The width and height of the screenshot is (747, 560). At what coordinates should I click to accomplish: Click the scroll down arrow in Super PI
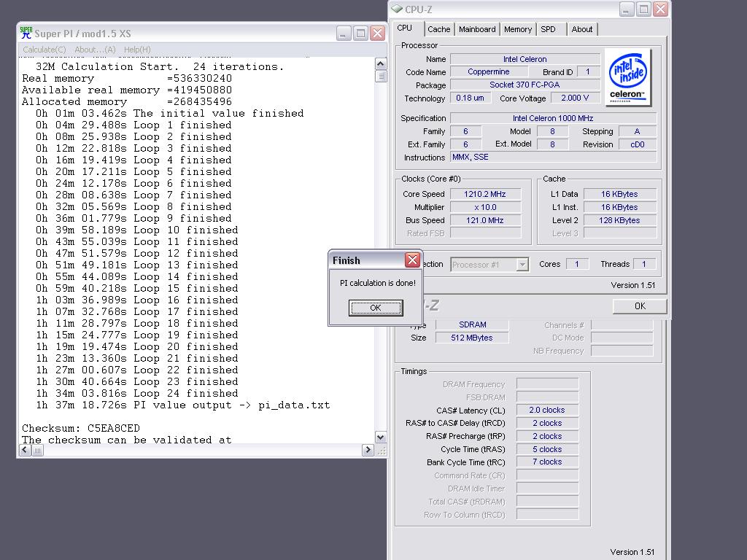point(380,437)
